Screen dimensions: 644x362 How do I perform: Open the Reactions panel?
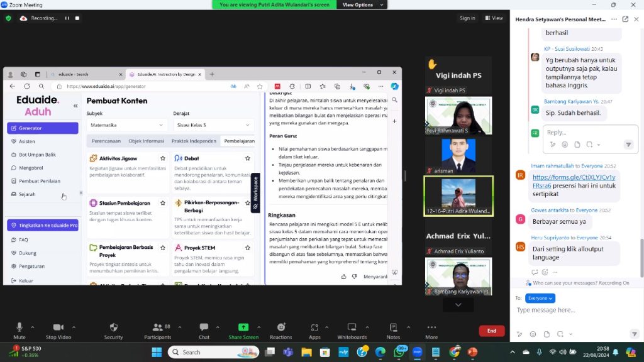pos(281,327)
